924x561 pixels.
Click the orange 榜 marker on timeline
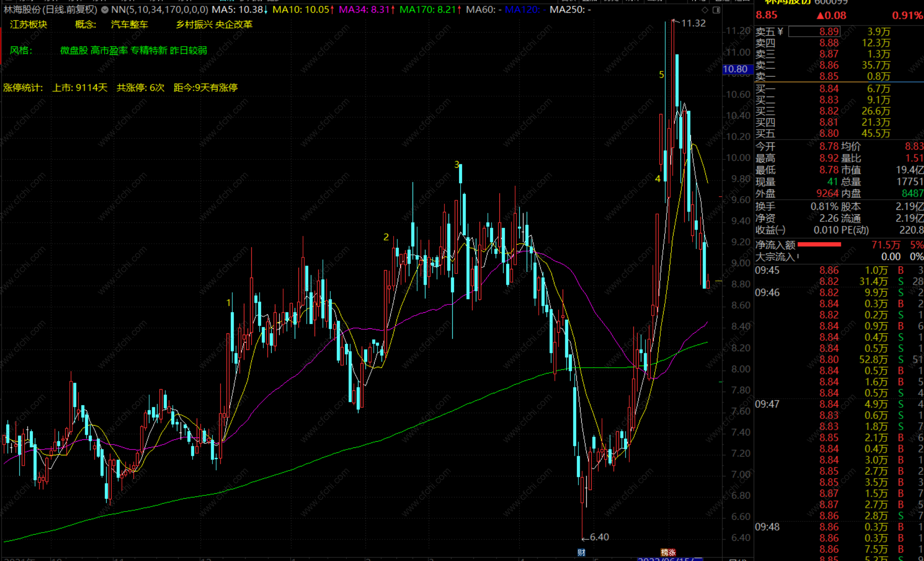664,552
